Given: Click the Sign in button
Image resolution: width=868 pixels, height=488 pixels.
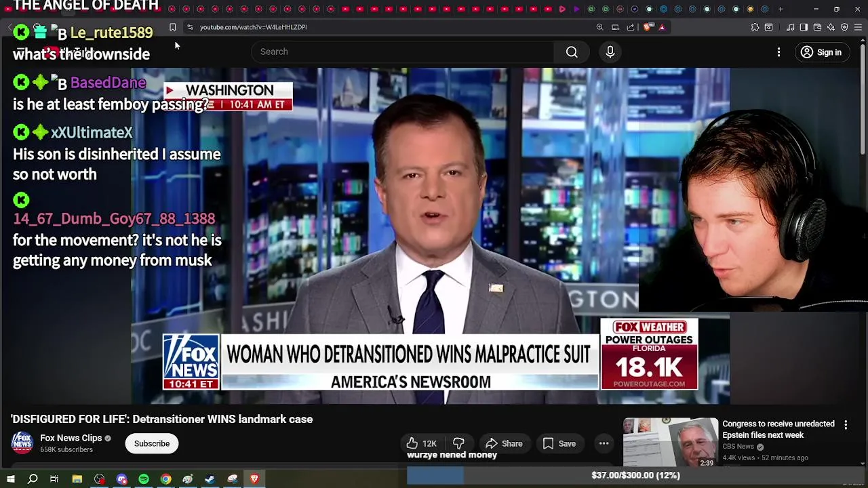Looking at the screenshot, I should (x=821, y=52).
